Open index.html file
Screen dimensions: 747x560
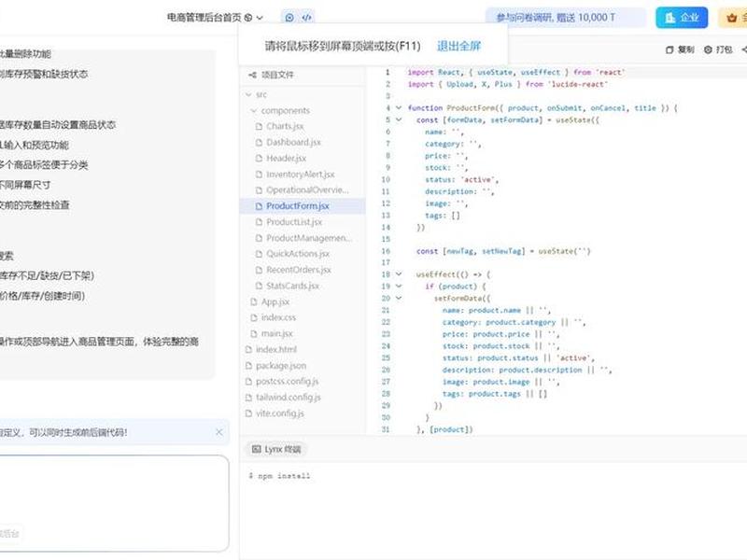[x=275, y=349]
